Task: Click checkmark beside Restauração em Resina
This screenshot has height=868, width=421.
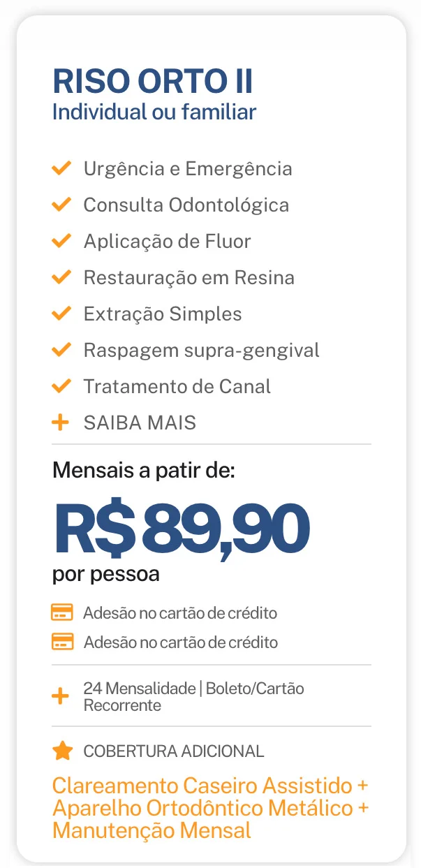Action: point(62,277)
